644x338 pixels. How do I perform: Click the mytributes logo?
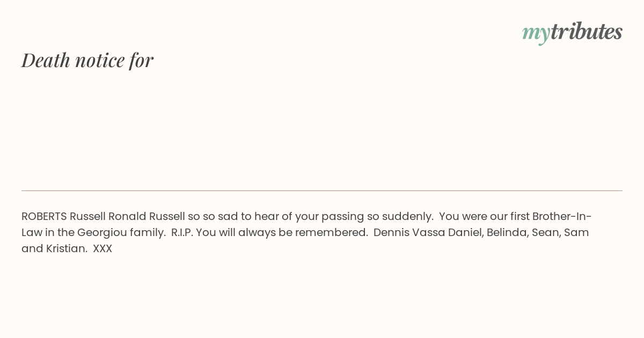572,32
